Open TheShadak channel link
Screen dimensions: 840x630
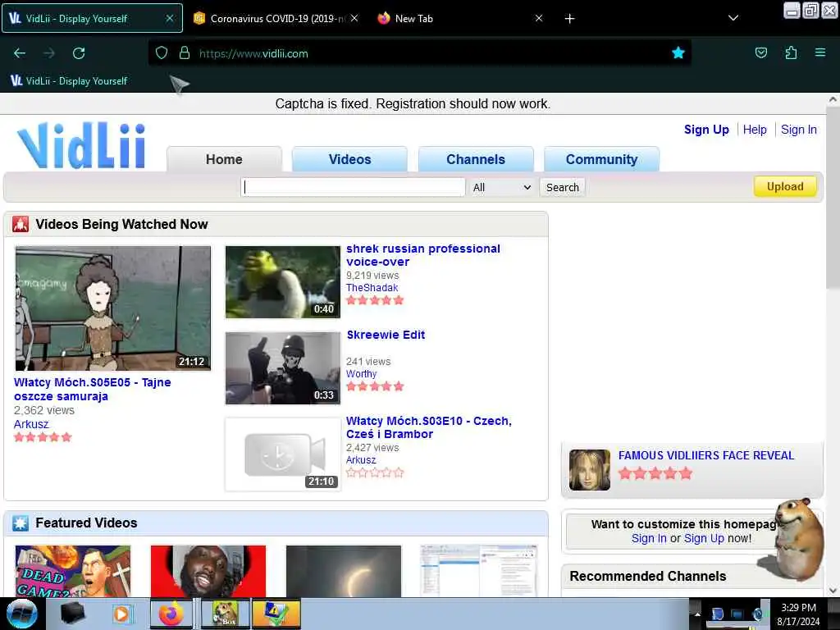pyautogui.click(x=372, y=288)
